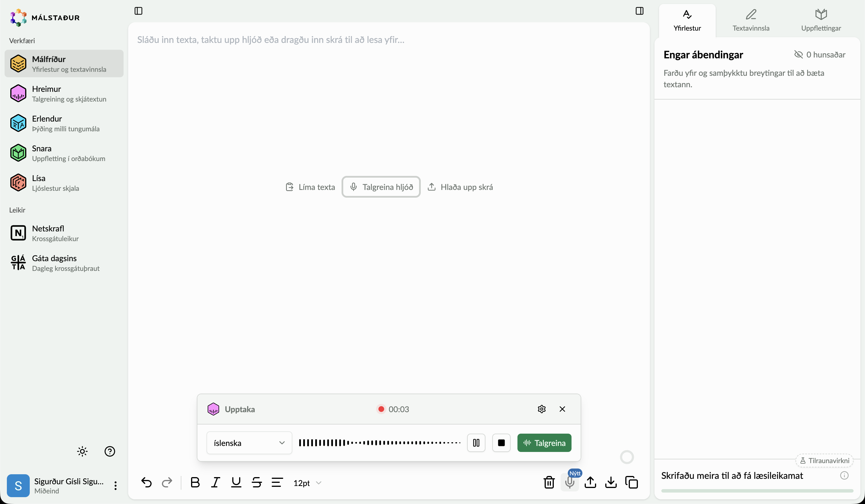Viewport: 865px width, 504px height.
Task: Open the íslenska language dropdown
Action: coord(249,443)
